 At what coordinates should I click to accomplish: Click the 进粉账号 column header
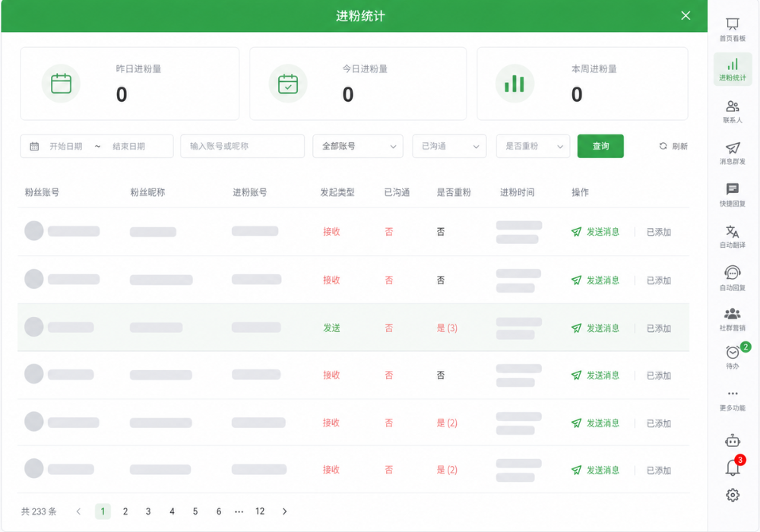[x=249, y=192]
